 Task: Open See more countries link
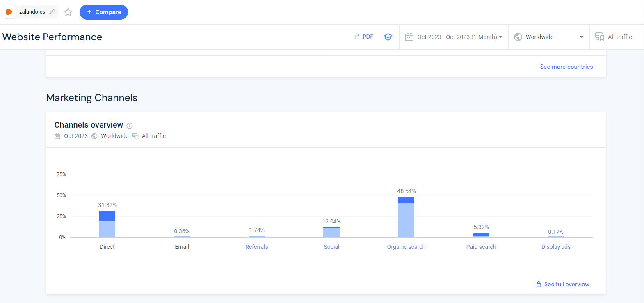[566, 67]
